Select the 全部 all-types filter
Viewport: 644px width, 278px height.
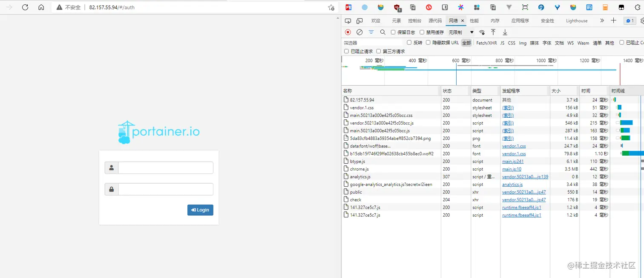pyautogui.click(x=467, y=43)
